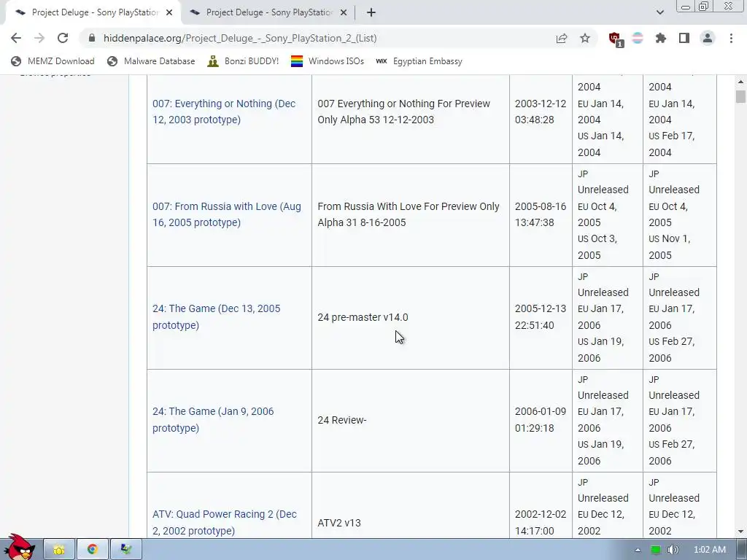Click the page scrollbar down arrow
This screenshot has height=560, width=747.
(741, 532)
